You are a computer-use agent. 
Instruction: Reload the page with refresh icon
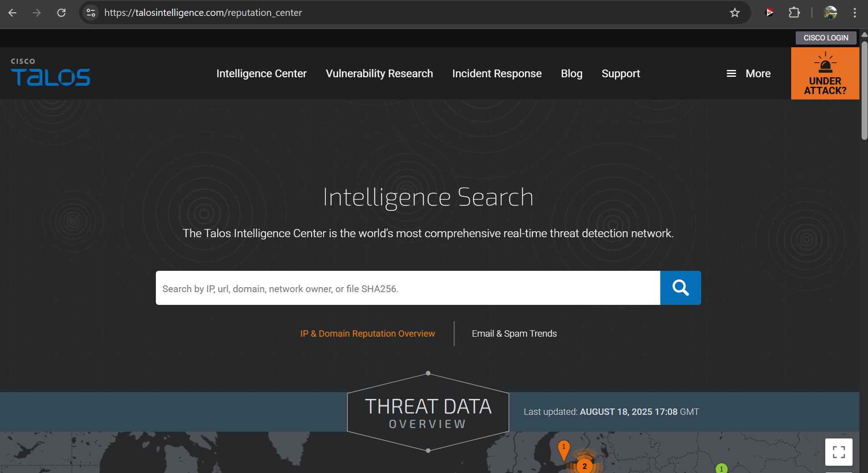(x=61, y=13)
